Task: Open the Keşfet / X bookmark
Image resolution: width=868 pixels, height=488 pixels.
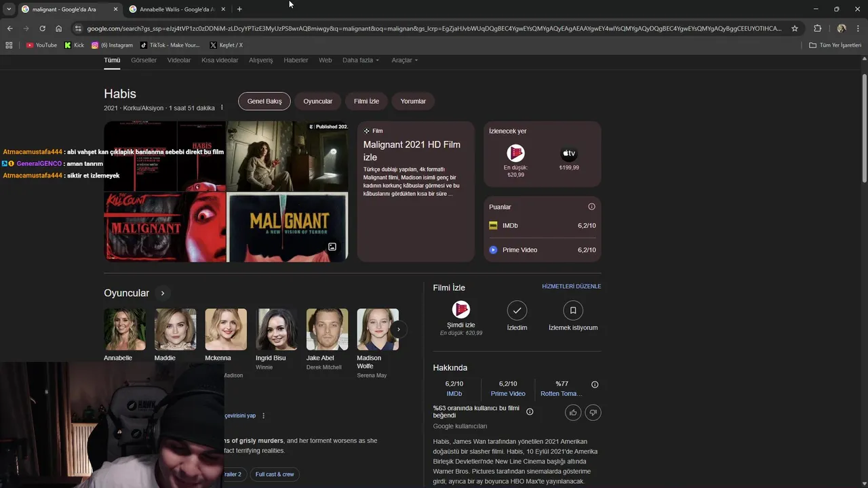Action: [x=226, y=45]
